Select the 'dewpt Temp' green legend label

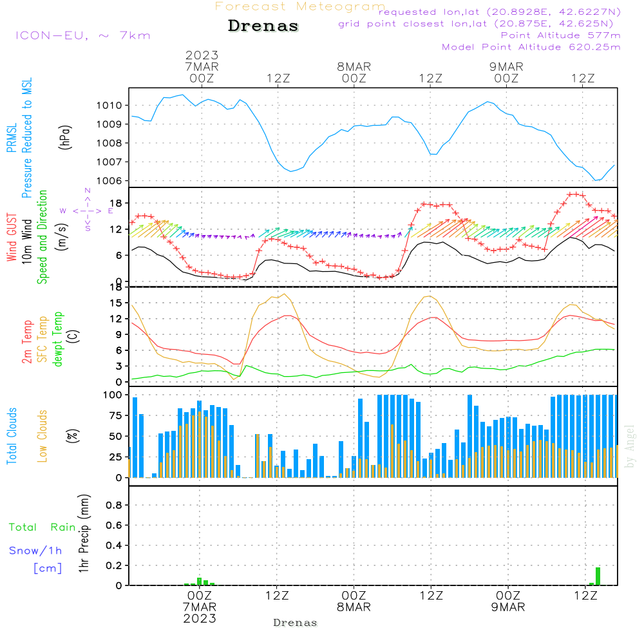[59, 339]
